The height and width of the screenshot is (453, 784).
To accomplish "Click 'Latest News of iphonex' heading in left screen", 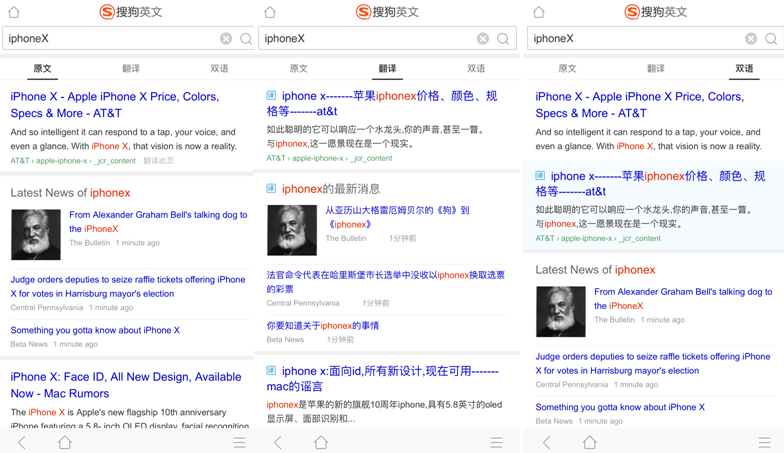I will point(70,192).
